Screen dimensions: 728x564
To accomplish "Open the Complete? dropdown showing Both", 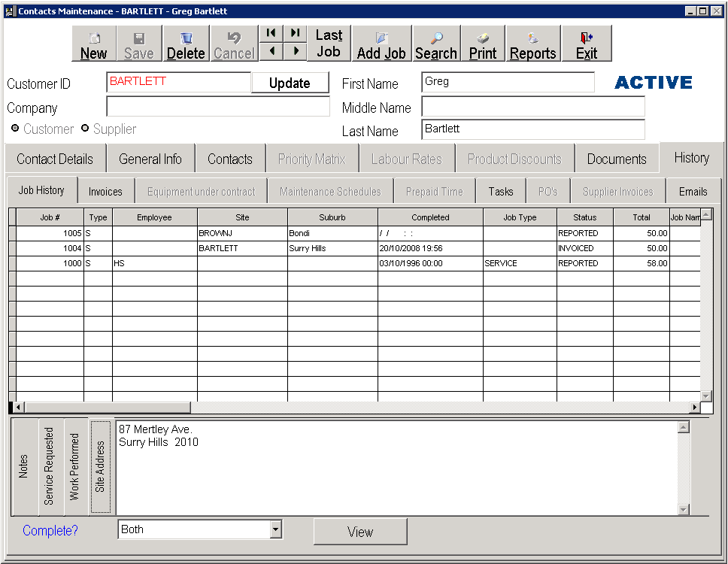I will coord(275,530).
